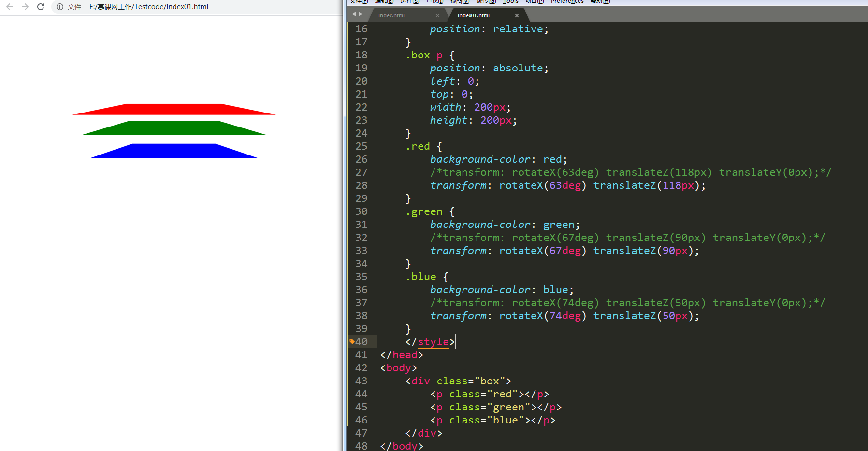868x451 pixels.
Task: Go to previous tab with left arrow
Action: pos(354,14)
